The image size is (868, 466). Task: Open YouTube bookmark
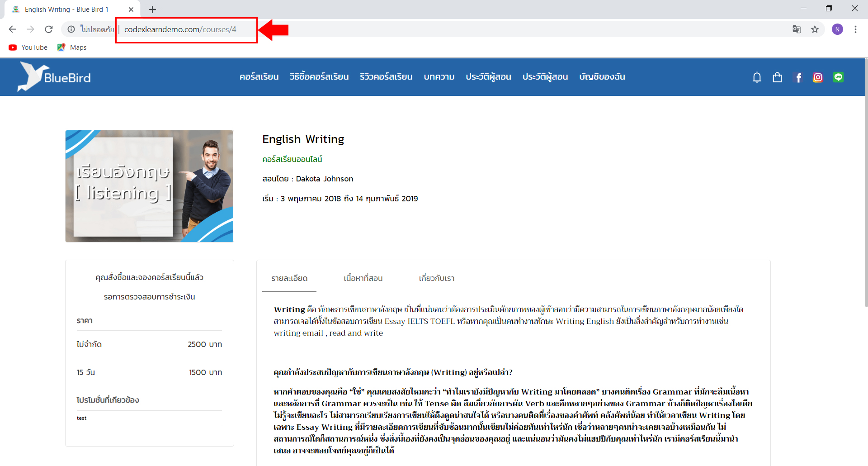(x=28, y=48)
